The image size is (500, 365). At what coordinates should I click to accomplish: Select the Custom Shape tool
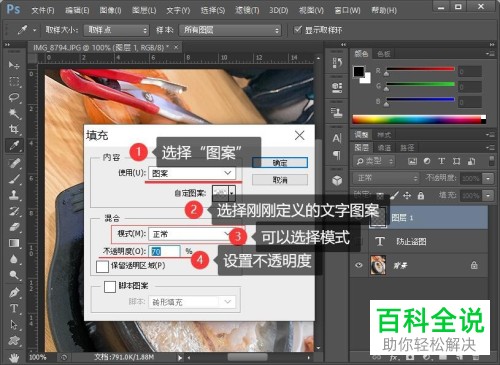(x=14, y=341)
